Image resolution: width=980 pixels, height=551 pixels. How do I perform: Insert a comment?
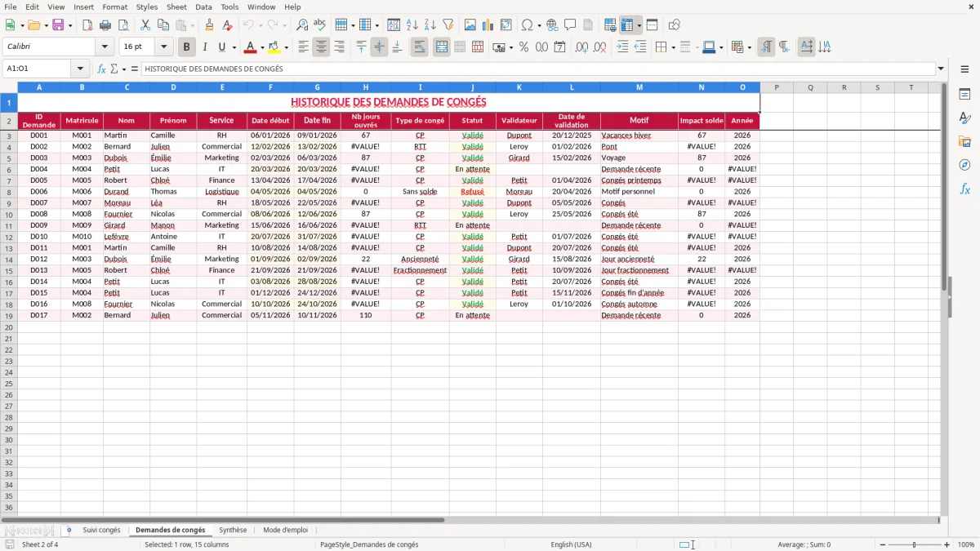click(x=570, y=25)
